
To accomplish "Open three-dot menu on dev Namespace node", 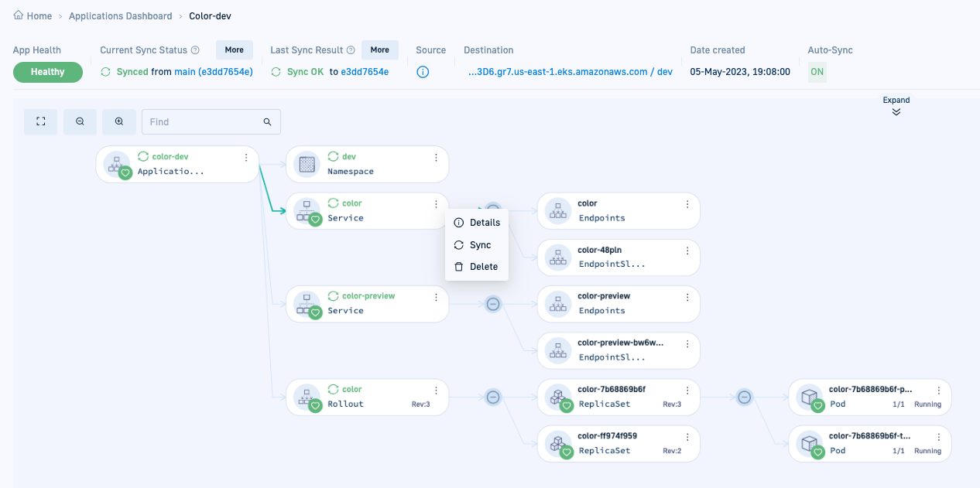I will pyautogui.click(x=436, y=158).
